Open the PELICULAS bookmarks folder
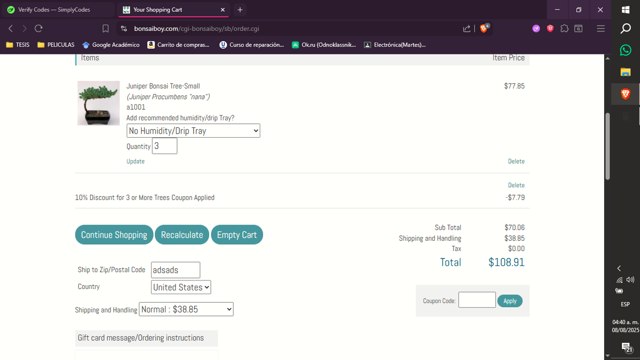 pyautogui.click(x=56, y=45)
